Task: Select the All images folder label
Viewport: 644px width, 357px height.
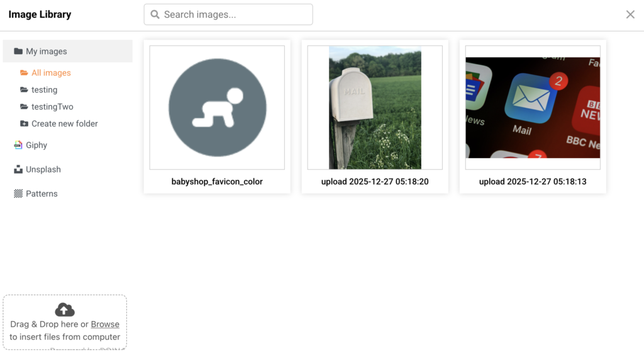Action: click(x=51, y=73)
